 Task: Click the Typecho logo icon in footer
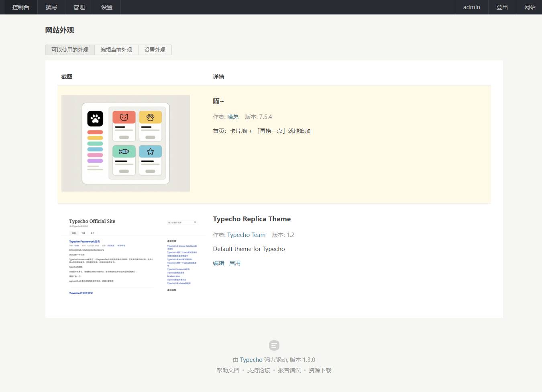point(274,345)
